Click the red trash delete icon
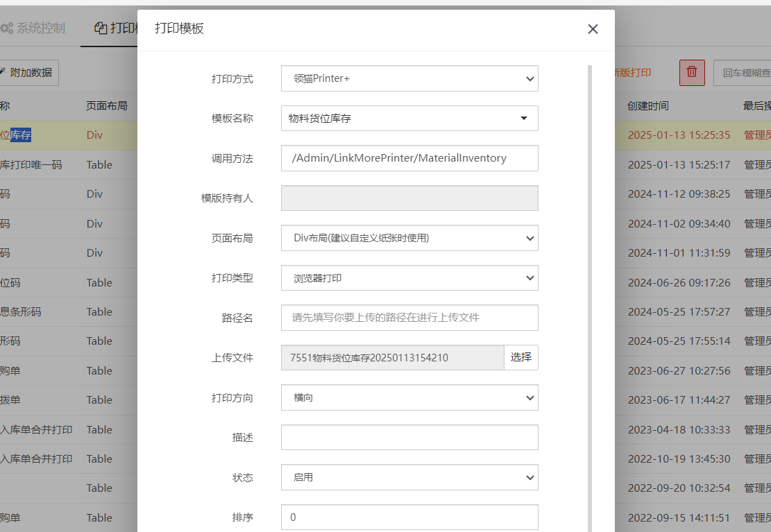This screenshot has height=532, width=771. [691, 72]
